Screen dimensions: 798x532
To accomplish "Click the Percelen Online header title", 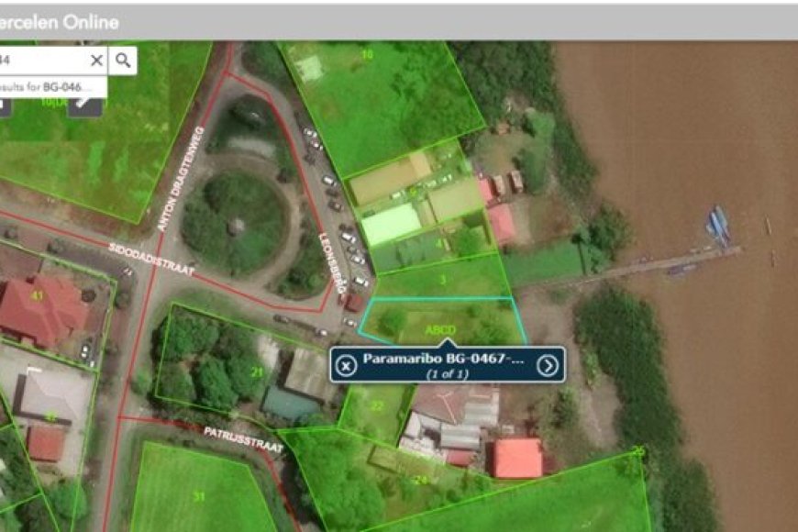I will 60,22.
